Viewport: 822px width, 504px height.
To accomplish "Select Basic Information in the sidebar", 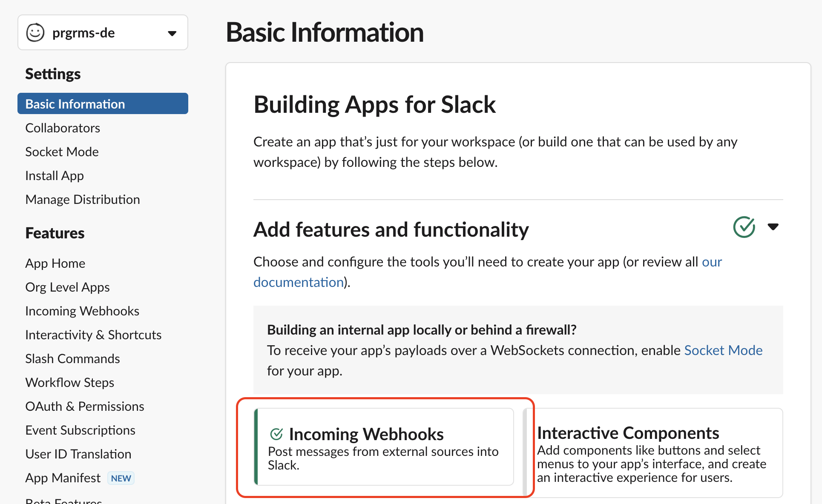I will (103, 104).
